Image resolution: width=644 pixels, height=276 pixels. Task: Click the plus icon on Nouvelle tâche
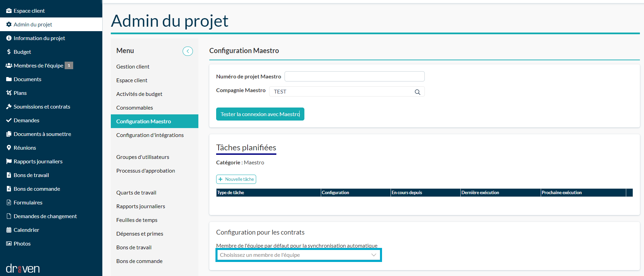tap(221, 179)
